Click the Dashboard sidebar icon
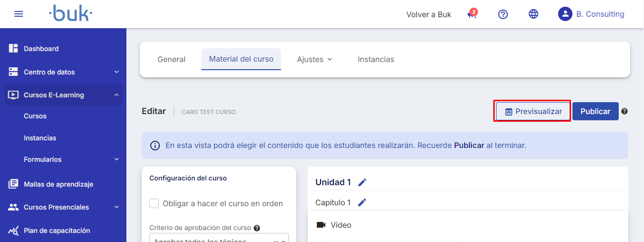This screenshot has height=242, width=644. [x=13, y=49]
